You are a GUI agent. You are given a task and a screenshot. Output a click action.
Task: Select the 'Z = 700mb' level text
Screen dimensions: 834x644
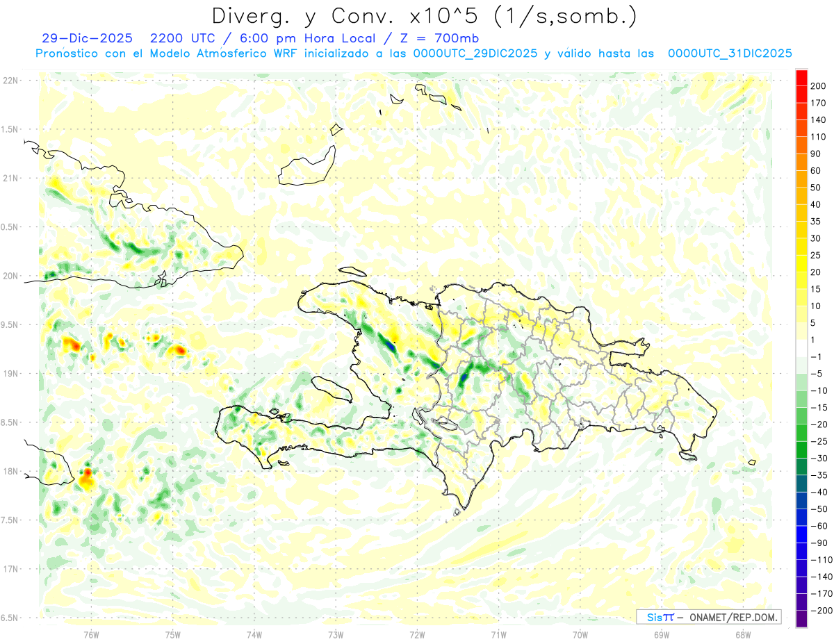(x=440, y=38)
